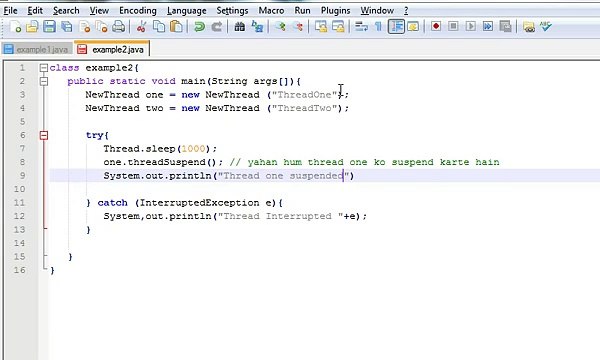The width and height of the screenshot is (600, 360).
Task: Open the View menu
Action: point(99,10)
